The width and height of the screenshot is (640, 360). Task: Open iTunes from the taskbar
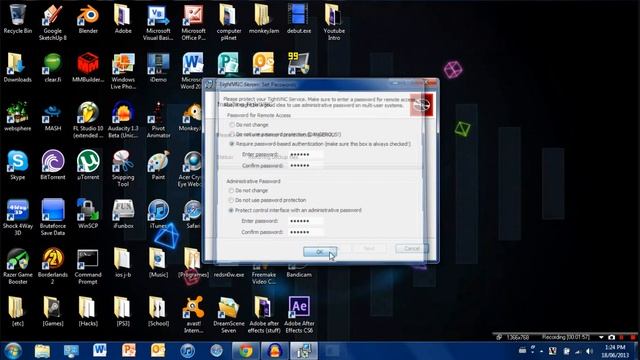(x=187, y=351)
